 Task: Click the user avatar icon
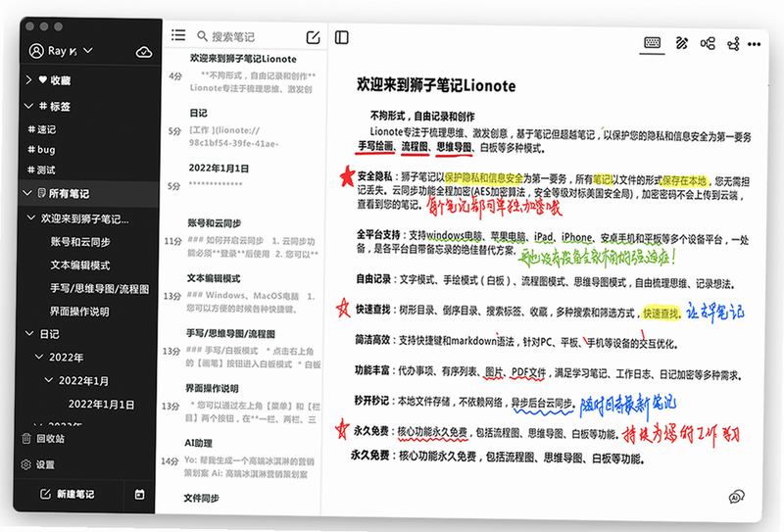point(36,51)
